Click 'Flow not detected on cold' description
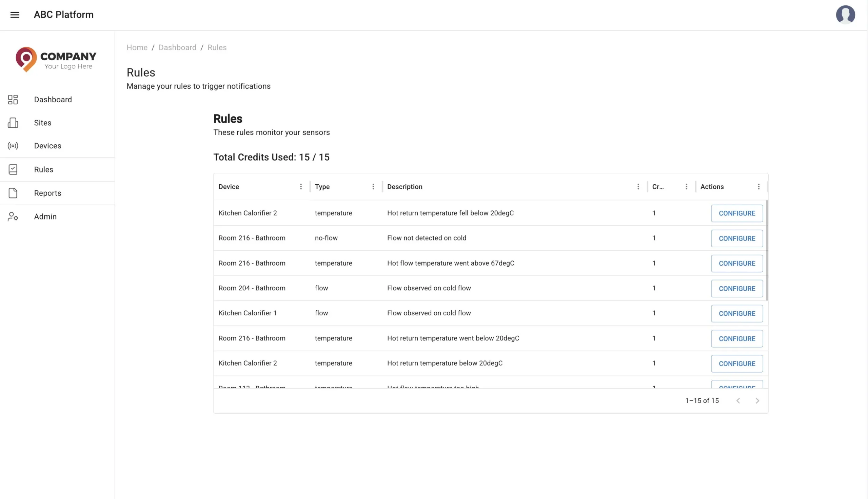 click(427, 238)
